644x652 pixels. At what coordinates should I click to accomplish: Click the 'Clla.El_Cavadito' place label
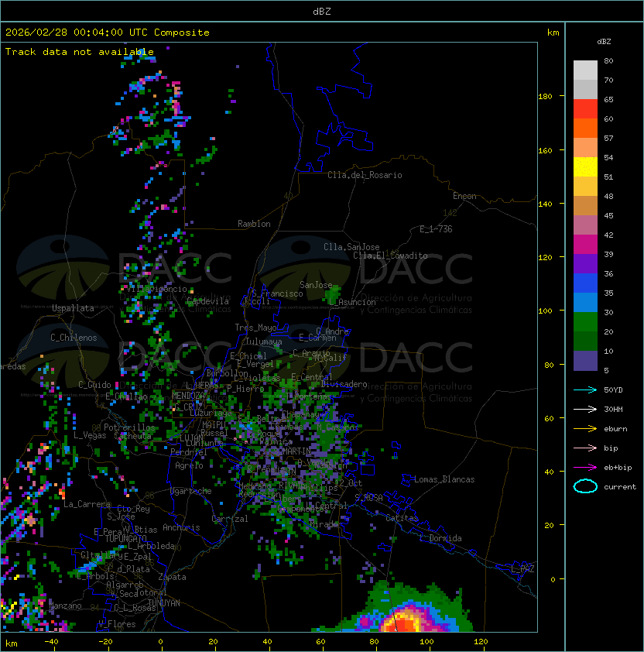pos(390,256)
